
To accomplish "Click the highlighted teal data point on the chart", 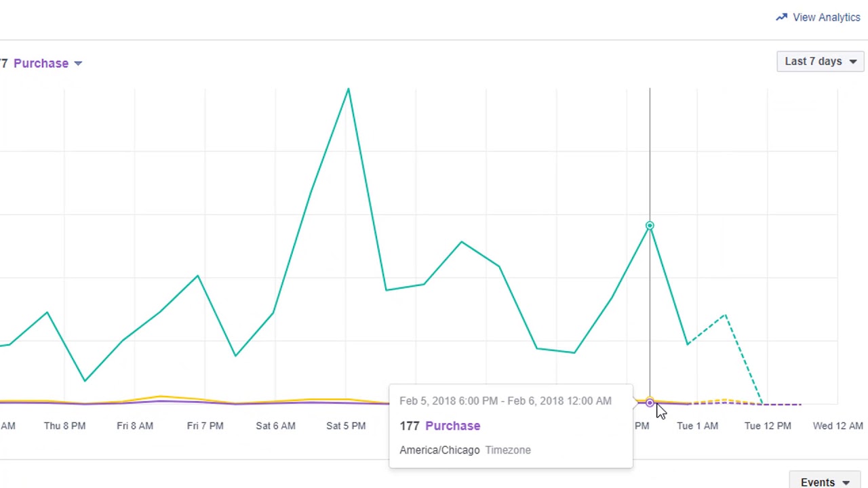I will pyautogui.click(x=650, y=226).
